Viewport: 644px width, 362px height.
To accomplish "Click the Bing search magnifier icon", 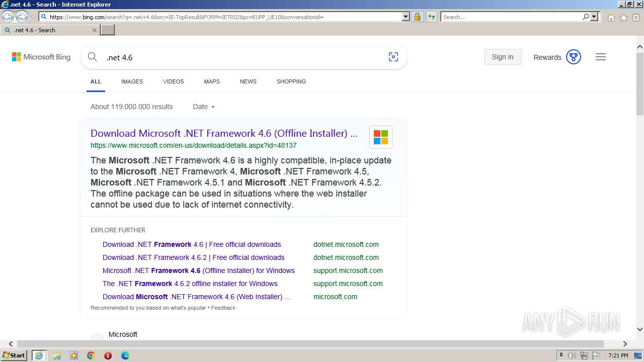I will pos(93,57).
